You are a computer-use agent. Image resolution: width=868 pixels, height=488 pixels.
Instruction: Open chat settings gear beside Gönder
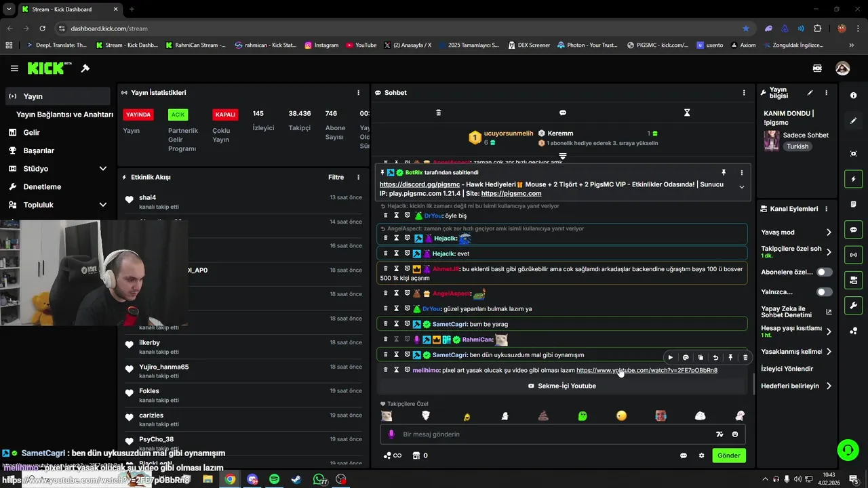[701, 455]
